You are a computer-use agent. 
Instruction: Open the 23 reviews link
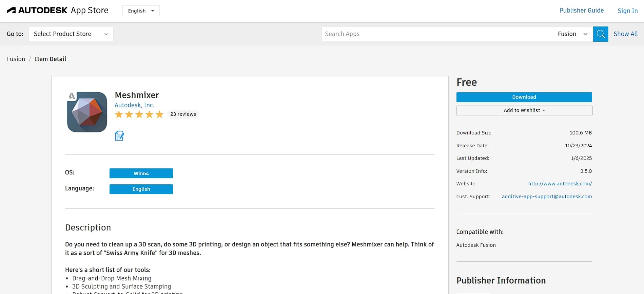(183, 114)
